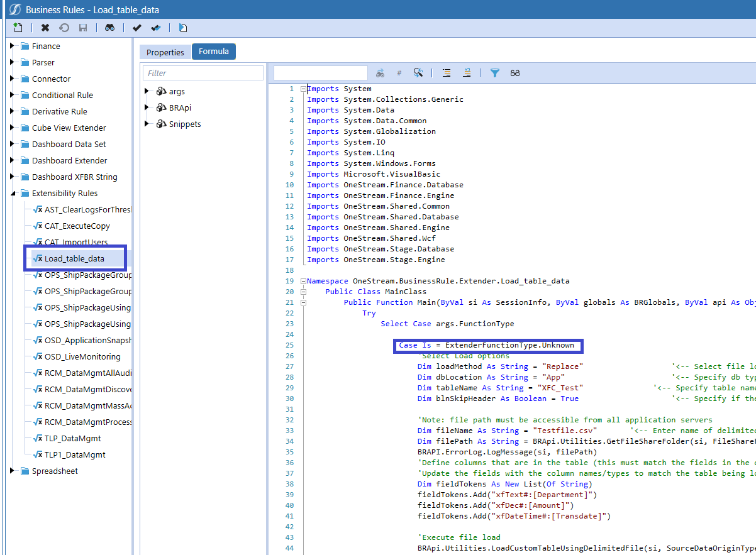Toggle line numbers with the # icon
The height and width of the screenshot is (555, 756).
tap(399, 73)
